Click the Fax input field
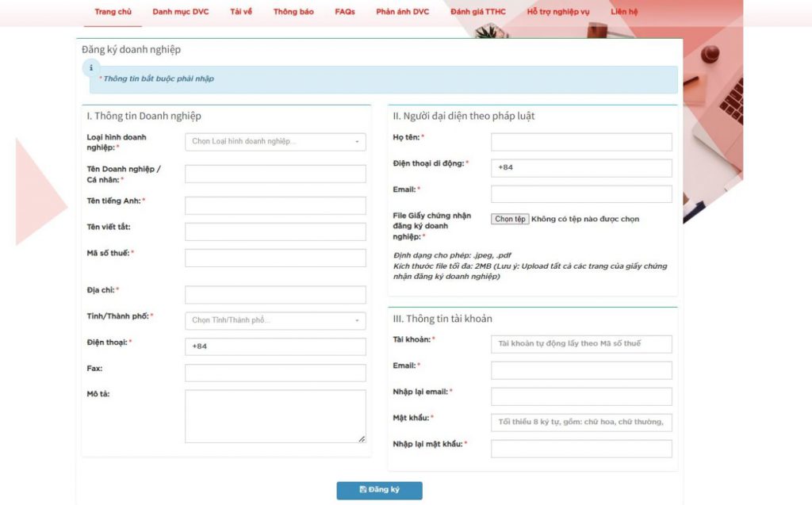 click(x=275, y=373)
